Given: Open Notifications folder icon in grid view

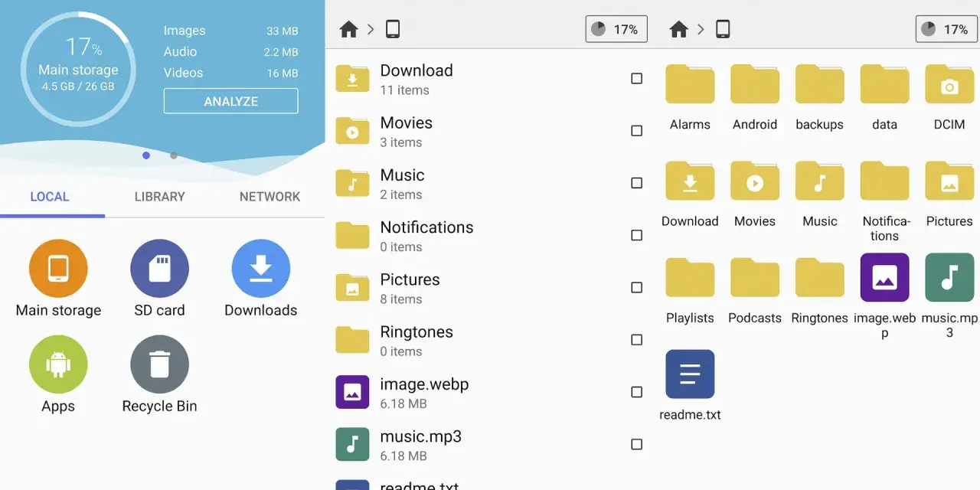Looking at the screenshot, I should [885, 181].
